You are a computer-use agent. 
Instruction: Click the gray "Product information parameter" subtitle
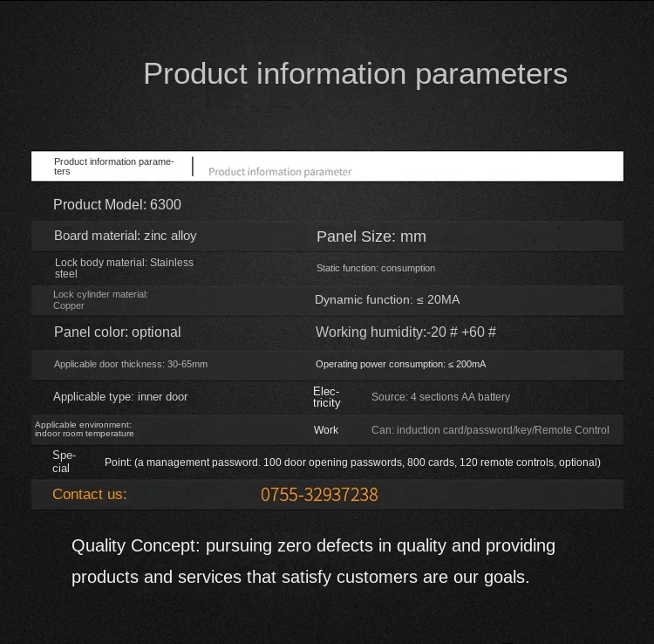(x=280, y=172)
